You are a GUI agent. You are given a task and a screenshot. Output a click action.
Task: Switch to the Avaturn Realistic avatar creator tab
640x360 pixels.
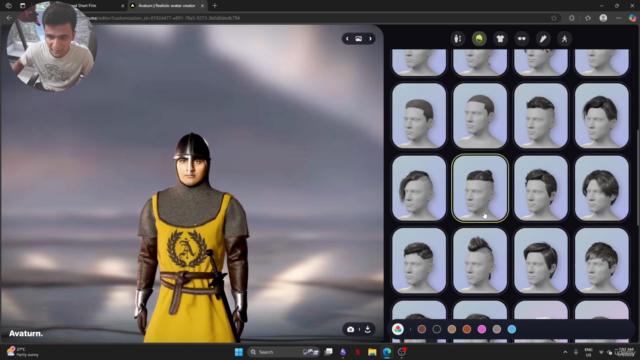(x=167, y=6)
